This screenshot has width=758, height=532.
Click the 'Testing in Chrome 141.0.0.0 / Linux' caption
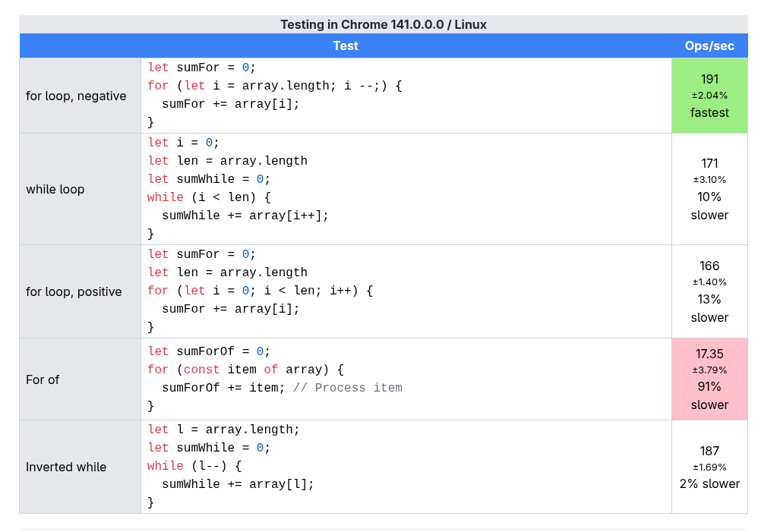(384, 24)
